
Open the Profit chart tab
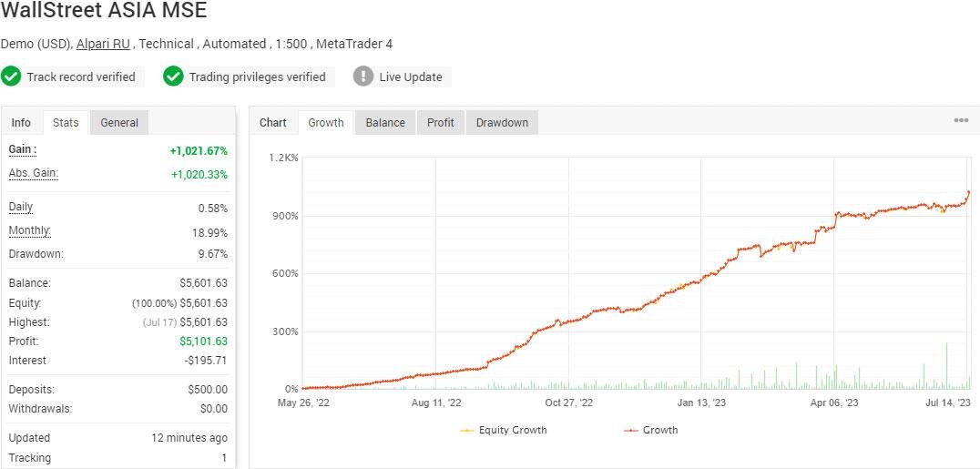pyautogui.click(x=441, y=123)
